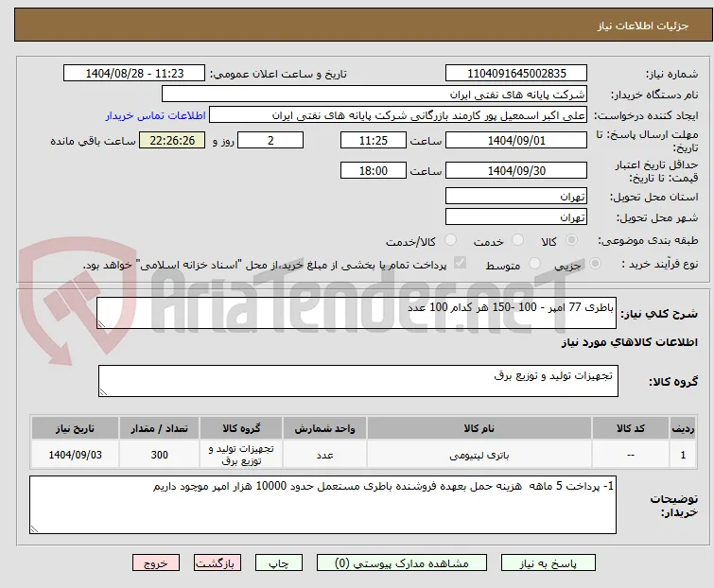Click the چاپ print button
The width and height of the screenshot is (714, 588).
click(279, 563)
